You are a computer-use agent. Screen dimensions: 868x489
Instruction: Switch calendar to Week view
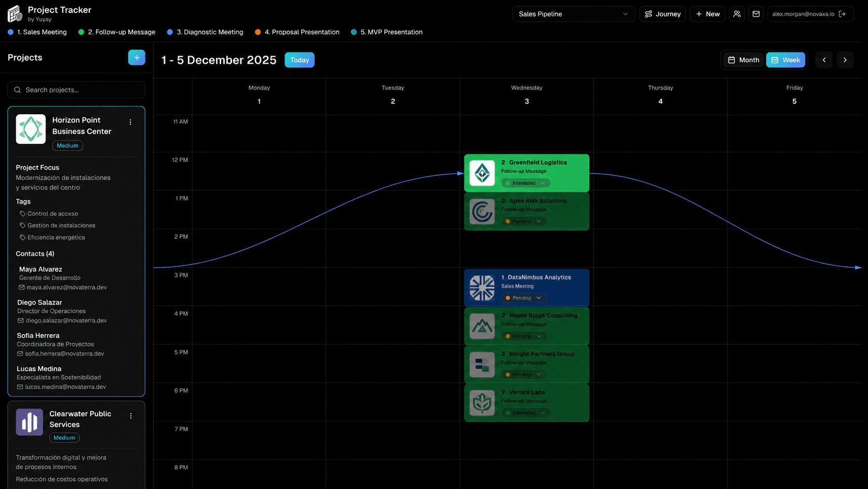pyautogui.click(x=785, y=60)
